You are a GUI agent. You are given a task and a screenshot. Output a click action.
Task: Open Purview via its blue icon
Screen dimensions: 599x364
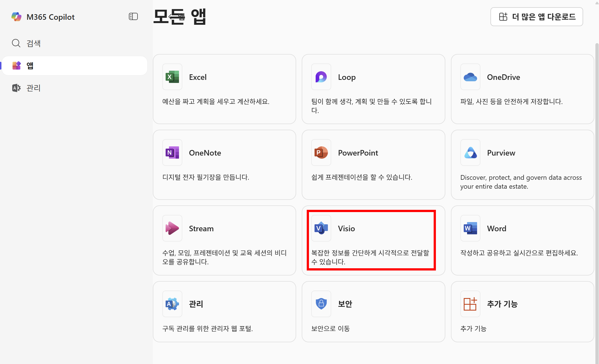tap(470, 153)
